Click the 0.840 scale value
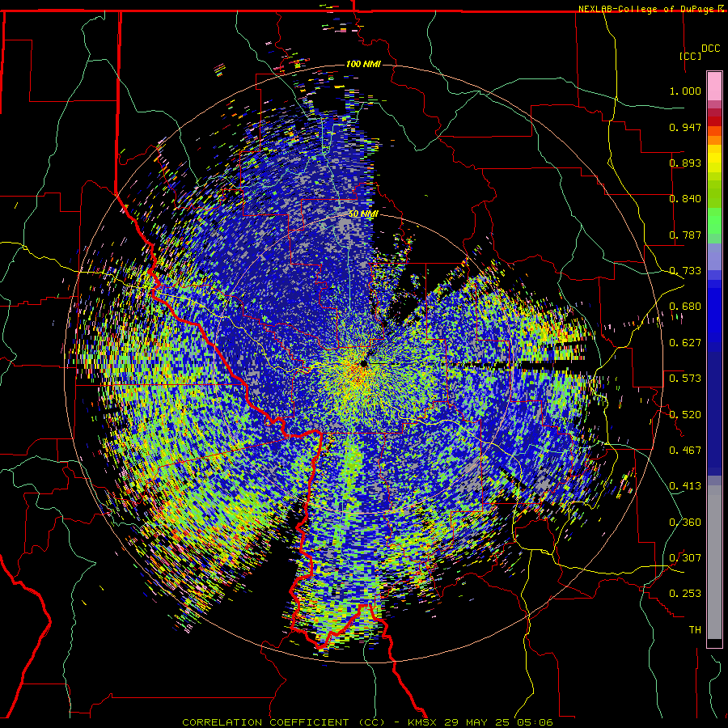 pos(685,199)
